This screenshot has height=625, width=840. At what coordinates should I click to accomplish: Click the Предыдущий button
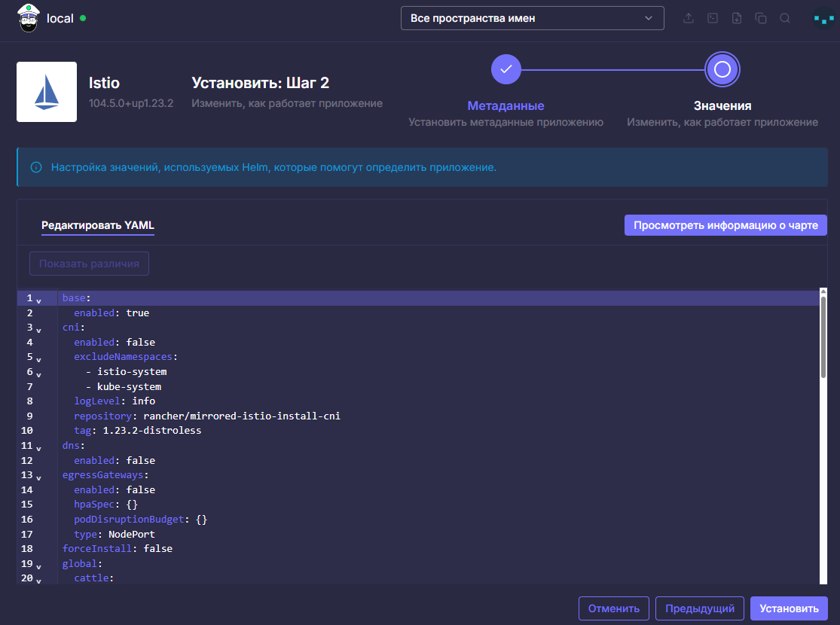click(x=699, y=608)
